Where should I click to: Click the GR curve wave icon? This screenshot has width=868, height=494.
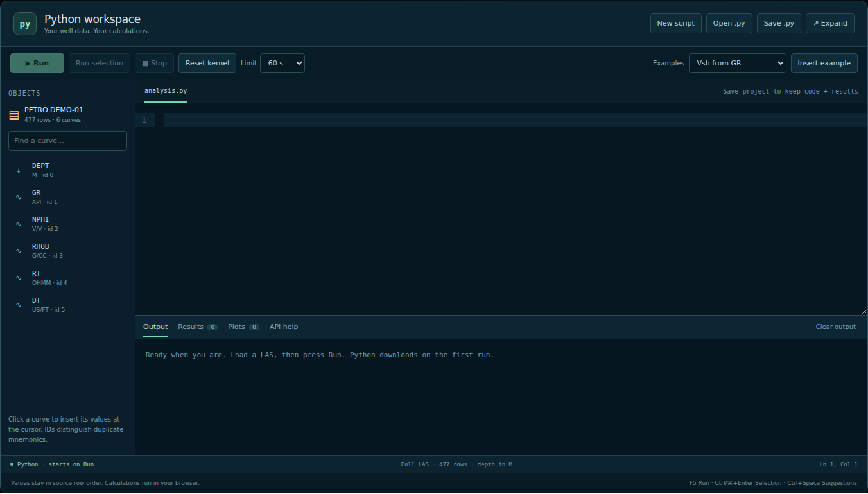(x=19, y=197)
